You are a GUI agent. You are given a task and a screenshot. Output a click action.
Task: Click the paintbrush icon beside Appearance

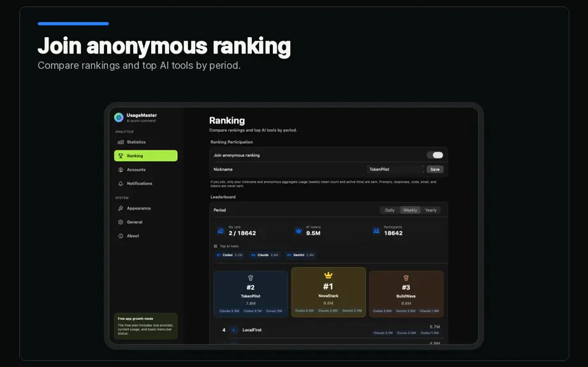(121, 208)
